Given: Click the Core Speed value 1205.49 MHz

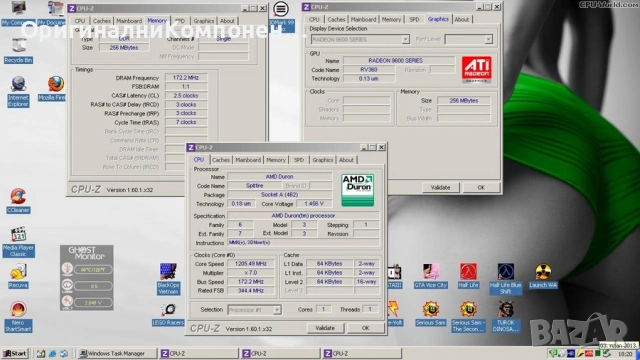Looking at the screenshot, I should pyautogui.click(x=251, y=264).
